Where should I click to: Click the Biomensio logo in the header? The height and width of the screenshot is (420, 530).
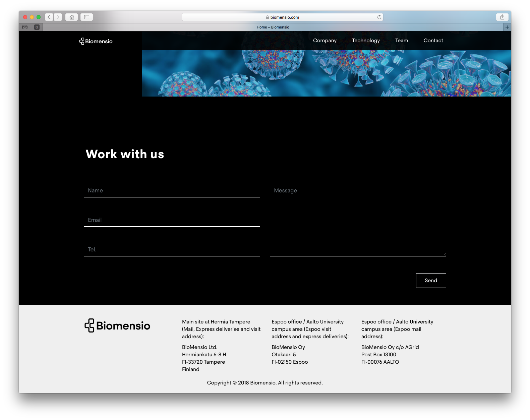(96, 41)
